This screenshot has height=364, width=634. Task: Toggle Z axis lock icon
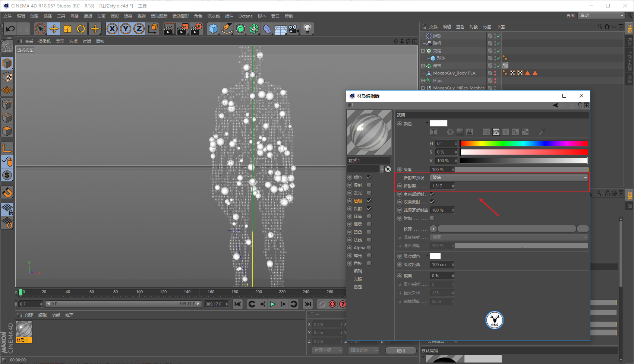coord(139,29)
